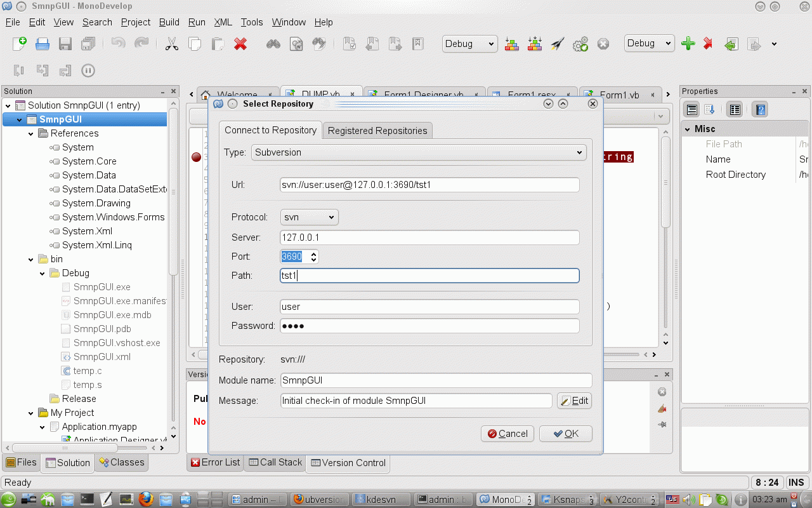The width and height of the screenshot is (812, 508).
Task: Click the green Navigate Back arrow icon
Action: [731, 44]
